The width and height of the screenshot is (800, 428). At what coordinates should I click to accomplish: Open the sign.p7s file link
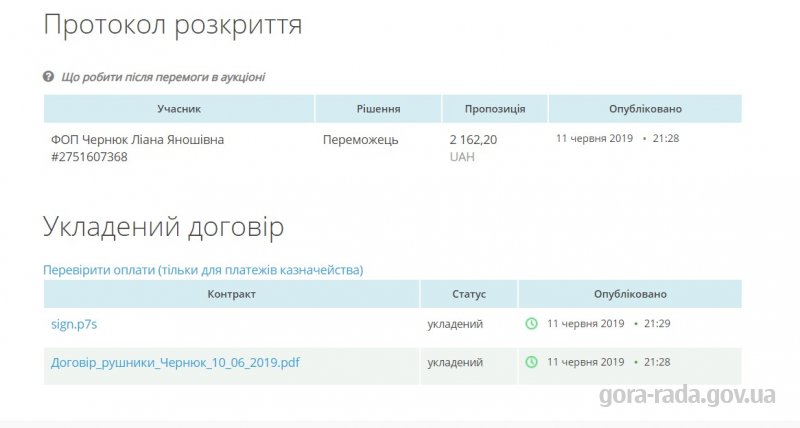[x=74, y=324]
